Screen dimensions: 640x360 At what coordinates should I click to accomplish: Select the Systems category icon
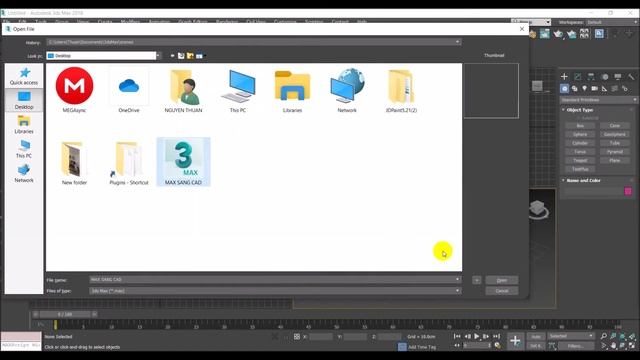[624, 88]
